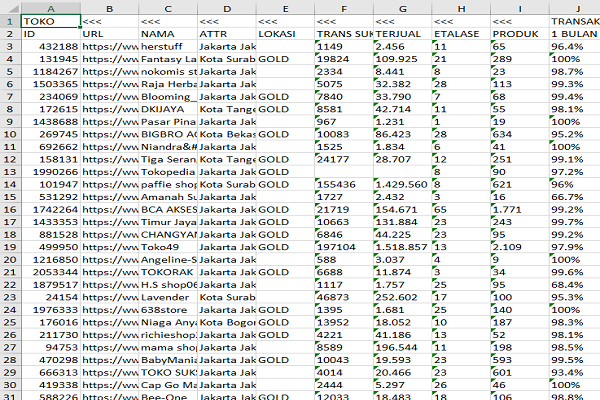Select column A header

coord(51,8)
